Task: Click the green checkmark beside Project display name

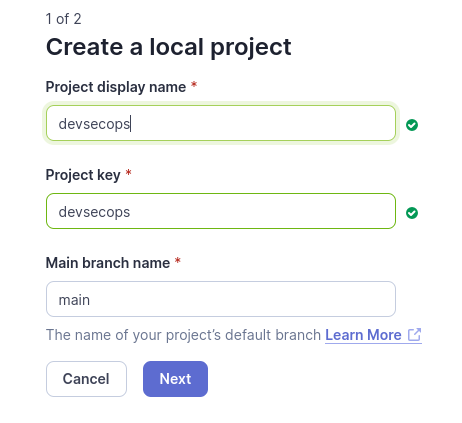Action: tap(412, 125)
